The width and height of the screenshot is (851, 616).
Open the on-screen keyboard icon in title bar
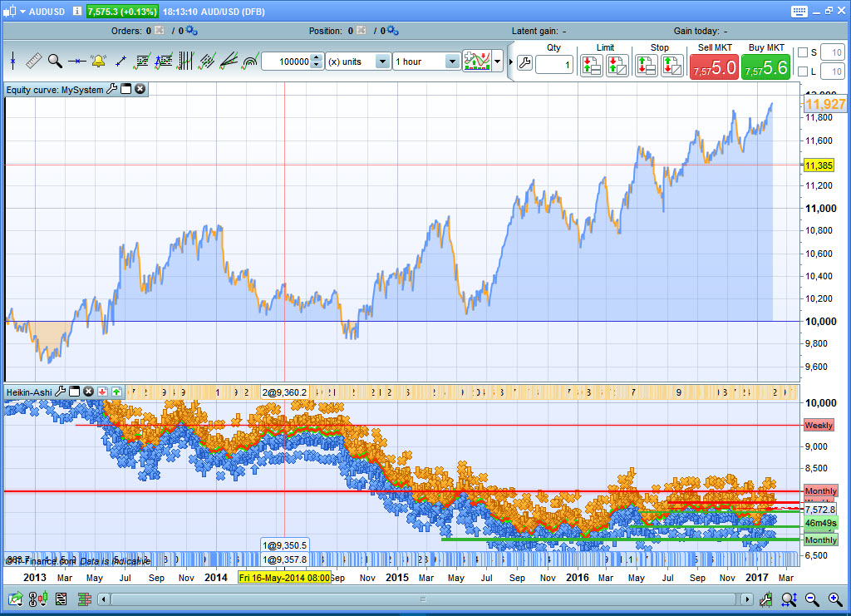[x=799, y=12]
